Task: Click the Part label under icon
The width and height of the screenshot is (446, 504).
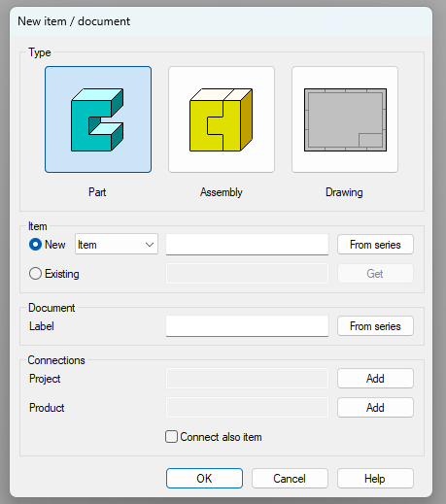Action: click(x=97, y=192)
